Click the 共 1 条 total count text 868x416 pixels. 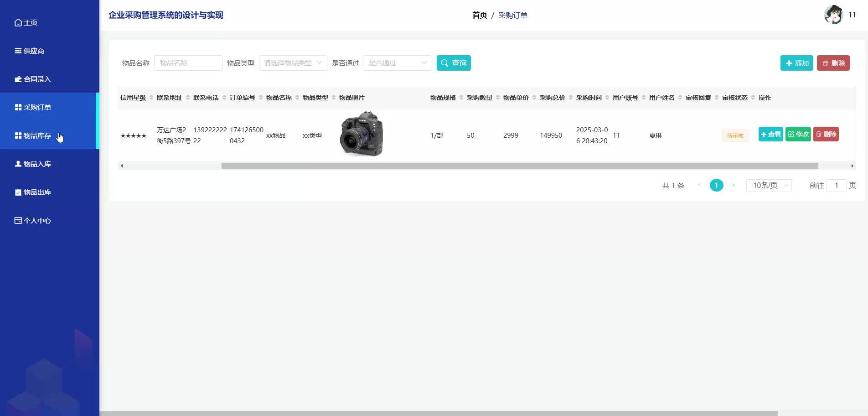(673, 185)
